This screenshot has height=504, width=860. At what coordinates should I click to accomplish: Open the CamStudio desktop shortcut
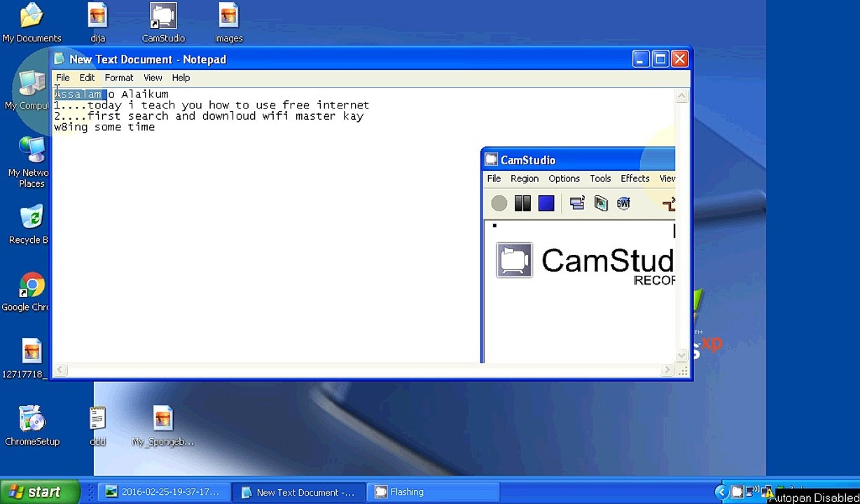tap(163, 22)
